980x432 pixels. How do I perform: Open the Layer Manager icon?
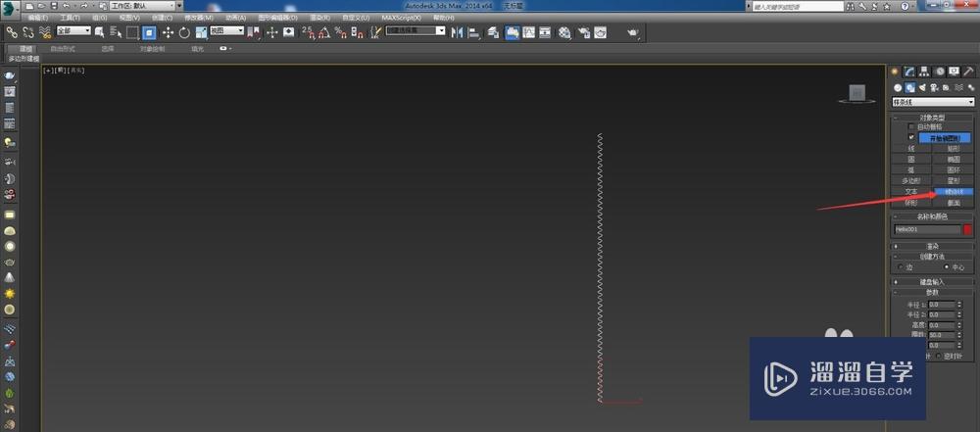point(494,32)
